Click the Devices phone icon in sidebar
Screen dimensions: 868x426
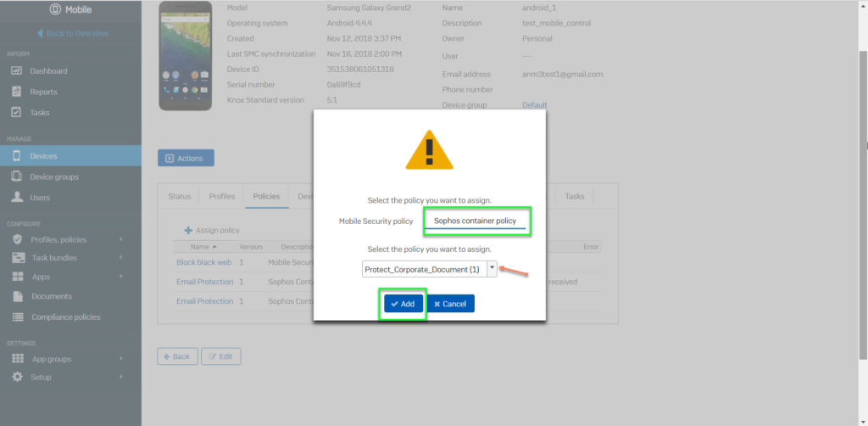17,155
